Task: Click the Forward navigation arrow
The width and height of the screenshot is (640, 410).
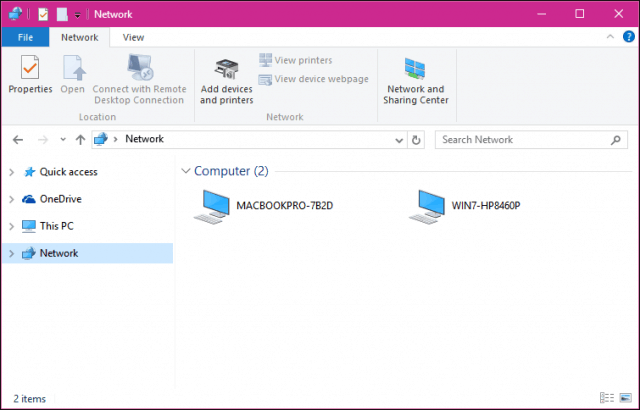Action: 43,140
